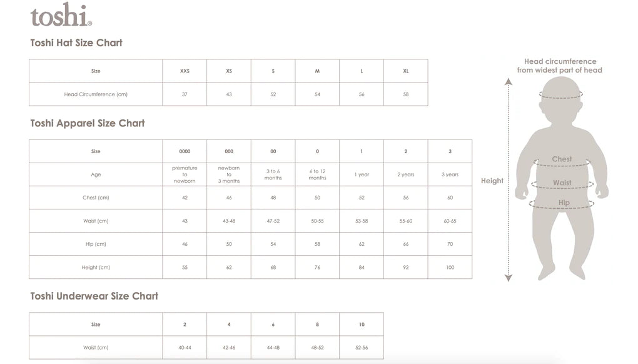Viewport: 638px width, 364px height.
Task: Click the toshi logo
Action: click(61, 16)
